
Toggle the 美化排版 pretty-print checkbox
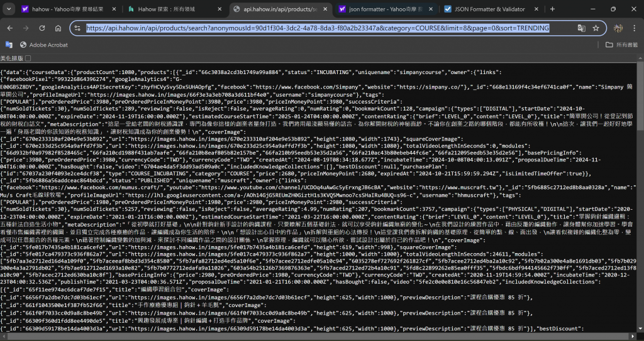tap(28, 58)
